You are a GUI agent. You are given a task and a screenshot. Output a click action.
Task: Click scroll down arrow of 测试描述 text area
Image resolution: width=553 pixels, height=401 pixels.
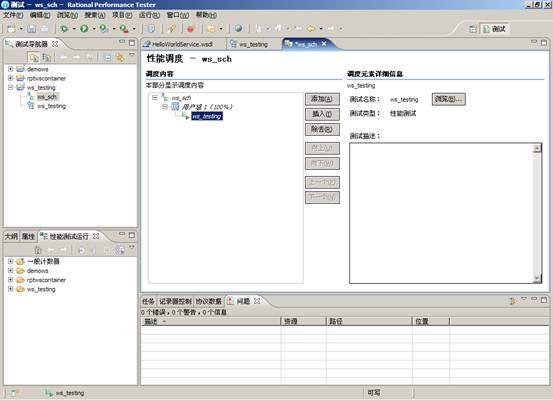click(537, 278)
